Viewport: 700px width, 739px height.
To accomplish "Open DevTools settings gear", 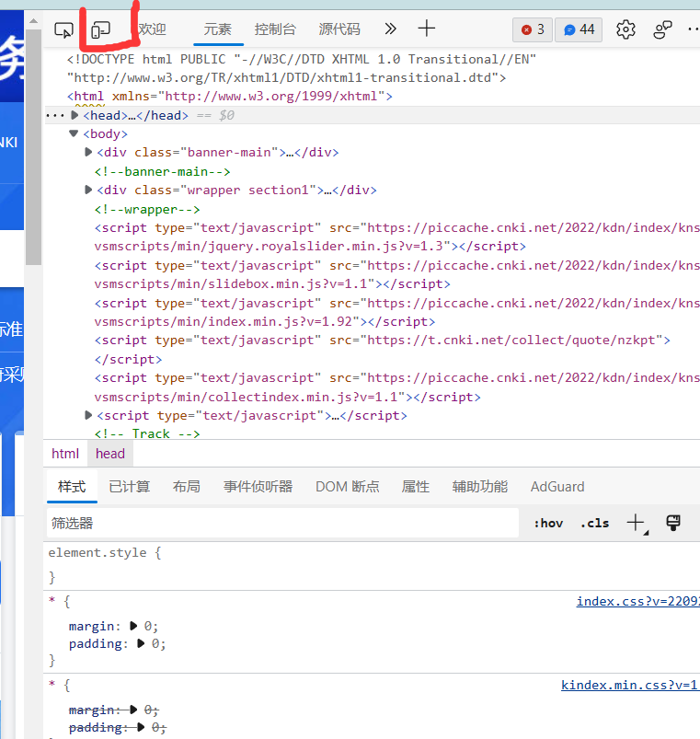I will [x=625, y=29].
